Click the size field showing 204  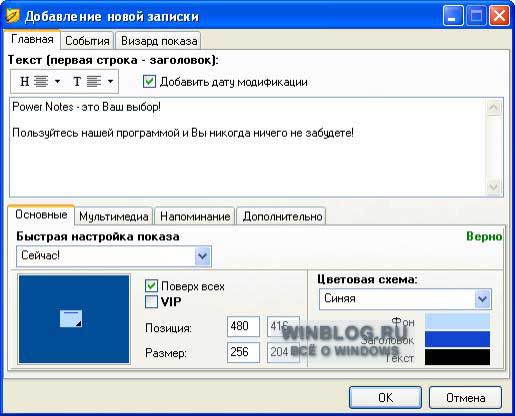(283, 352)
